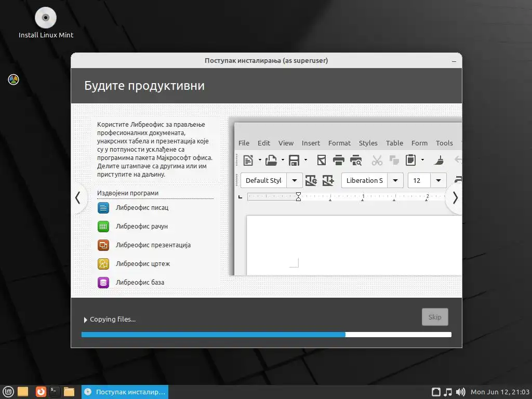Select the Либреофис база label
The image size is (532, 399).
point(140,282)
